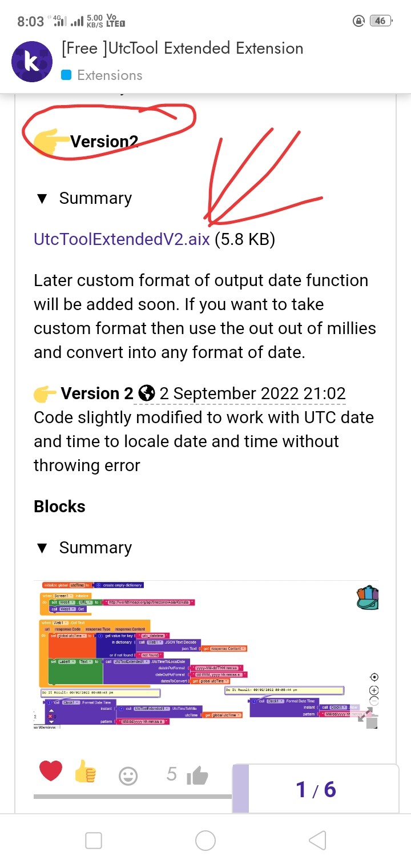Collapse the Summary under Blocks
Screen dimensions: 411x868
tap(41, 548)
